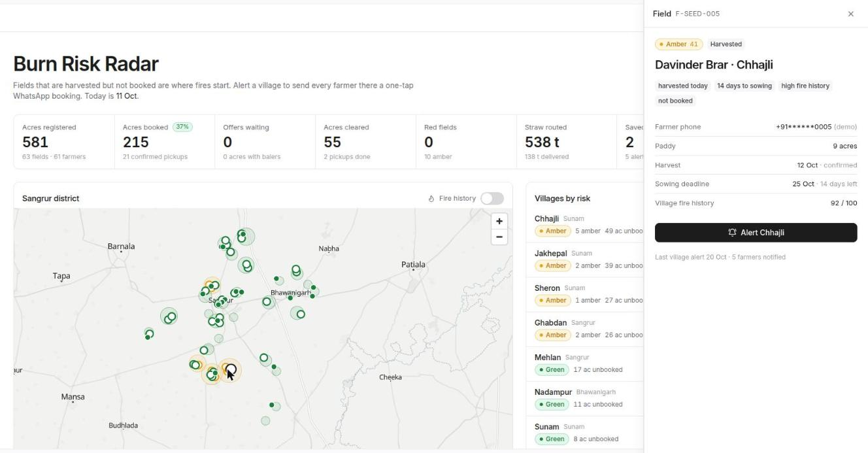
Task: Click the 'high fire history' tag
Action: point(805,86)
